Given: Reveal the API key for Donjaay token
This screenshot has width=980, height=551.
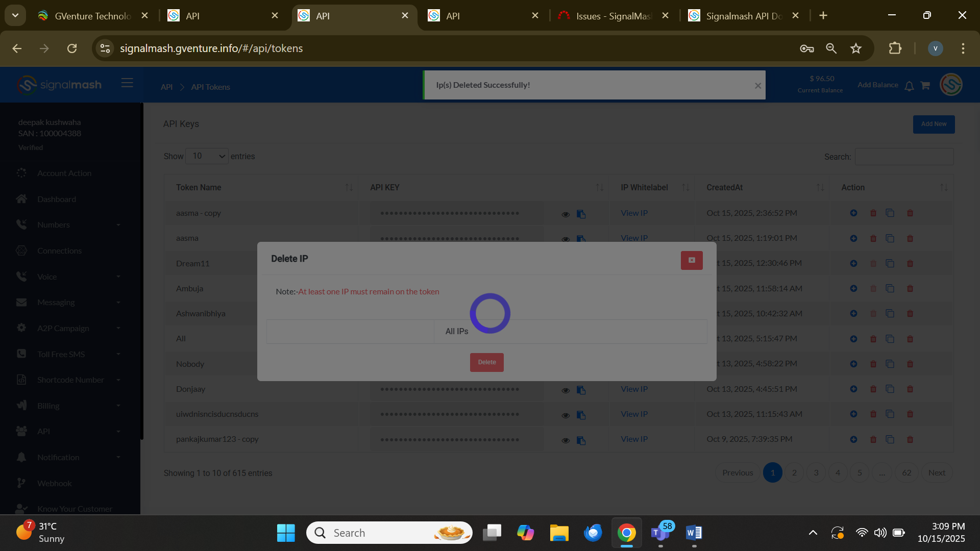Looking at the screenshot, I should click(x=566, y=390).
